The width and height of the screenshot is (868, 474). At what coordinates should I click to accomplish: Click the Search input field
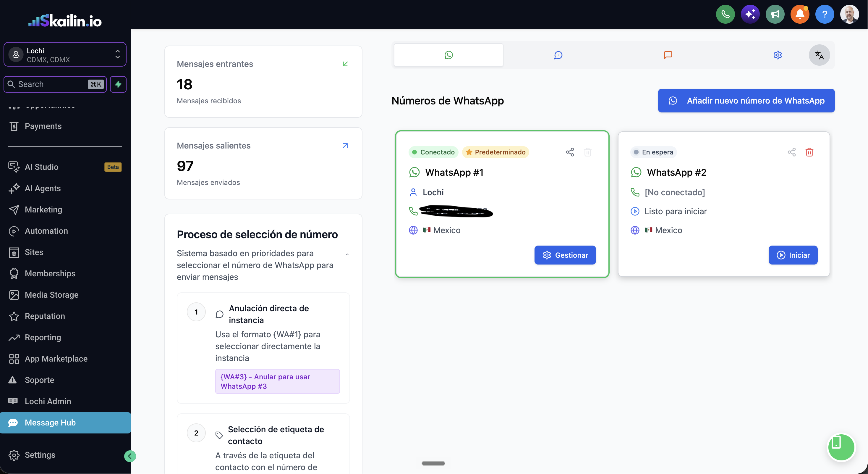pos(55,84)
